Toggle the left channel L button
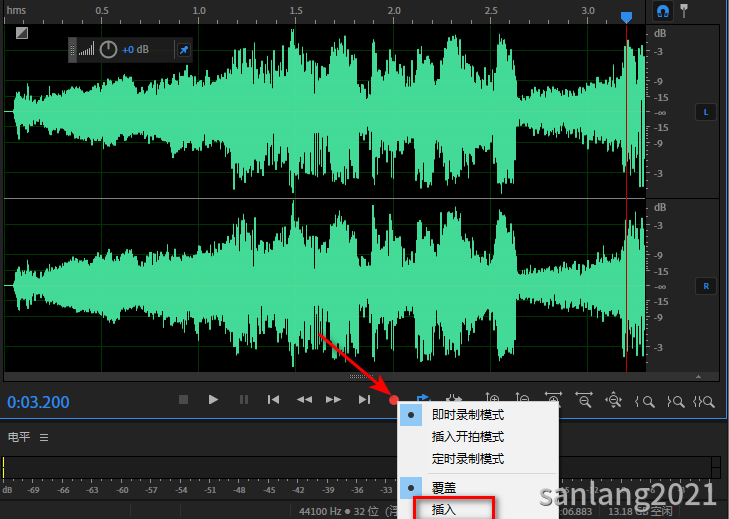729x519 pixels. [705, 112]
